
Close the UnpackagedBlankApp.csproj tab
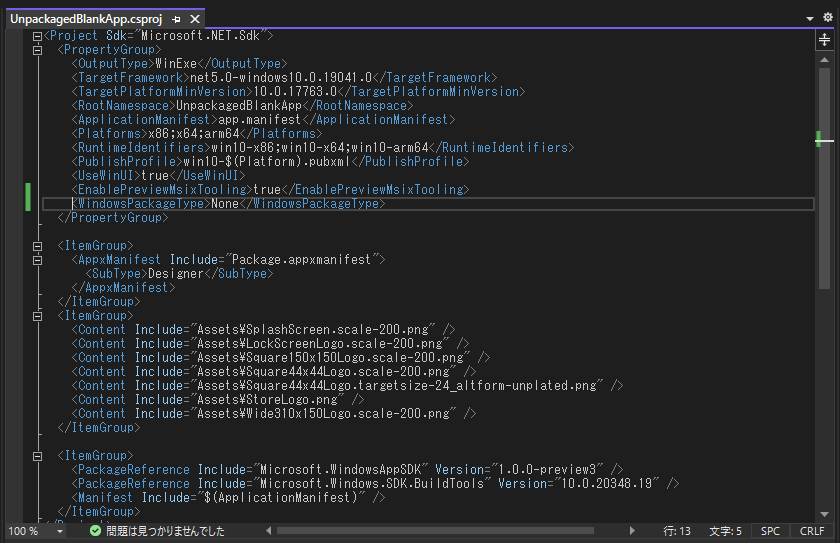click(x=195, y=19)
